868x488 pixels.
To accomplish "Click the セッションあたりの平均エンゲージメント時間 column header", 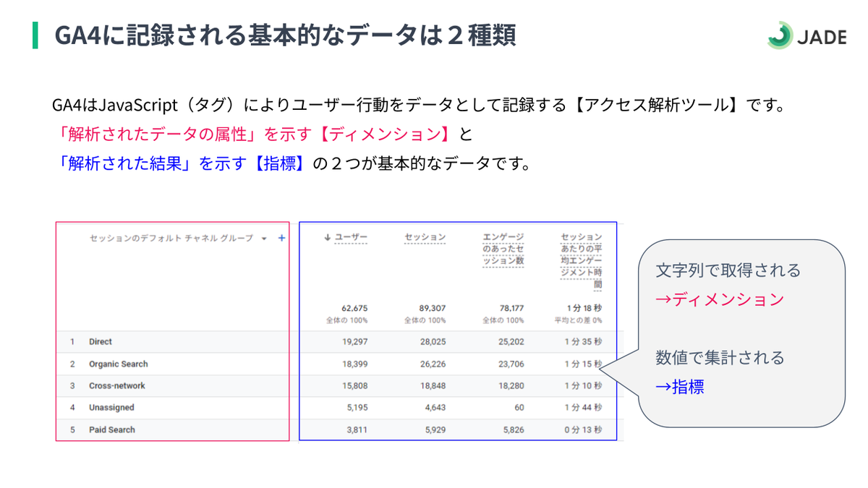I will [582, 261].
